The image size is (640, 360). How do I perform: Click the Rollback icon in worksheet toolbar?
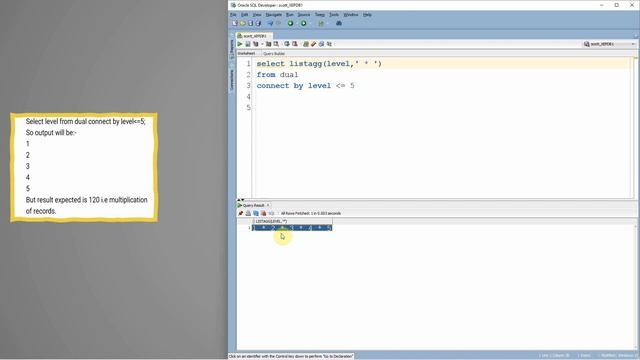pos(295,44)
